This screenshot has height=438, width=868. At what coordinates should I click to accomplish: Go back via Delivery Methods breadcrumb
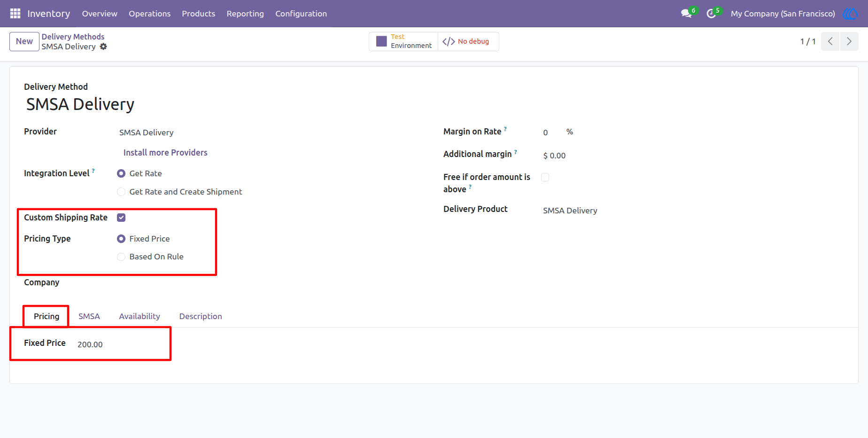[73, 37]
